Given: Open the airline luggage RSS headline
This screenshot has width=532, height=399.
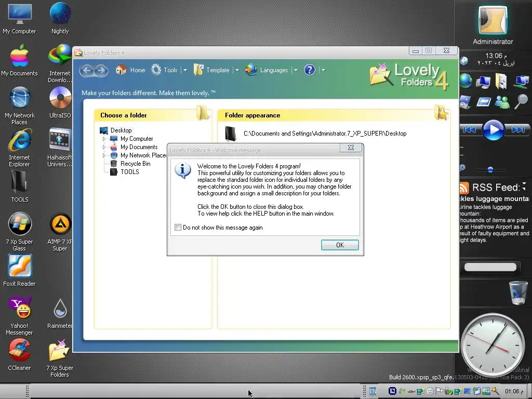Looking at the screenshot, I should click(x=495, y=199).
